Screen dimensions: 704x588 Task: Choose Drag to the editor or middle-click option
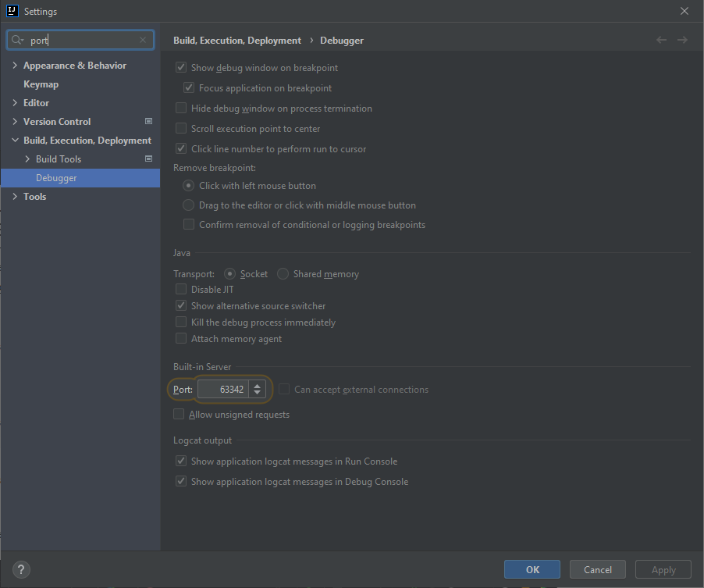(x=188, y=205)
